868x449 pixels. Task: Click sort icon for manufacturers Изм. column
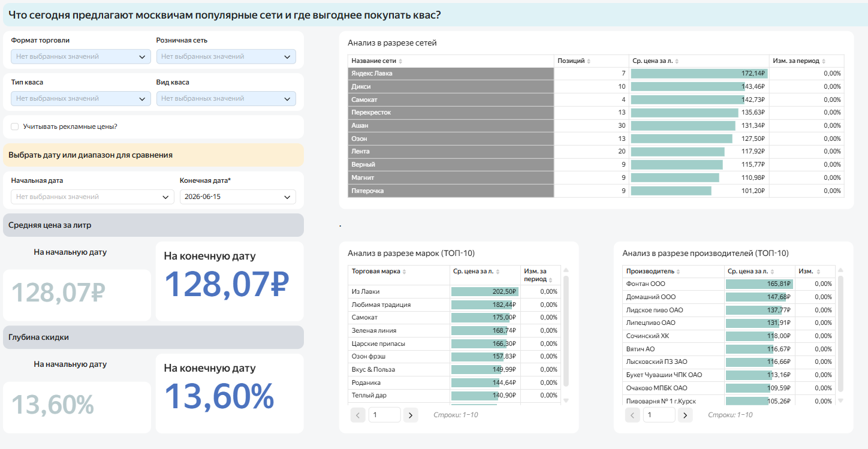818,272
